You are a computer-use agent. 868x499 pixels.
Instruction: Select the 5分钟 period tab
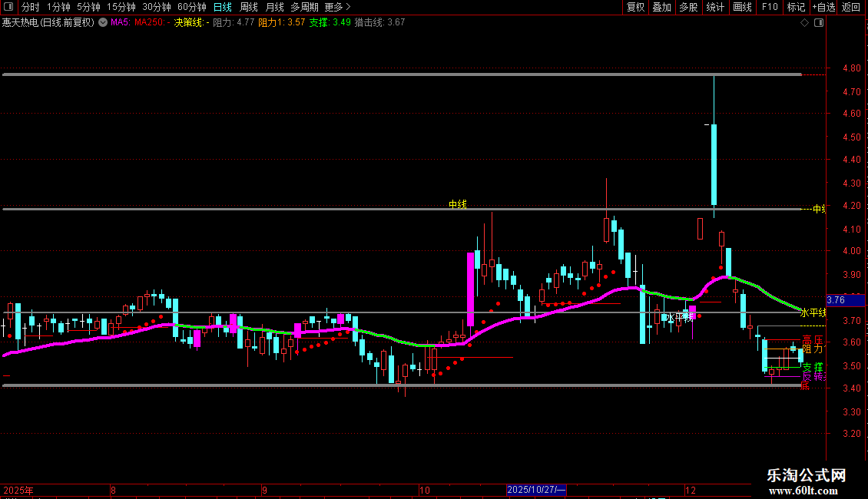point(88,7)
